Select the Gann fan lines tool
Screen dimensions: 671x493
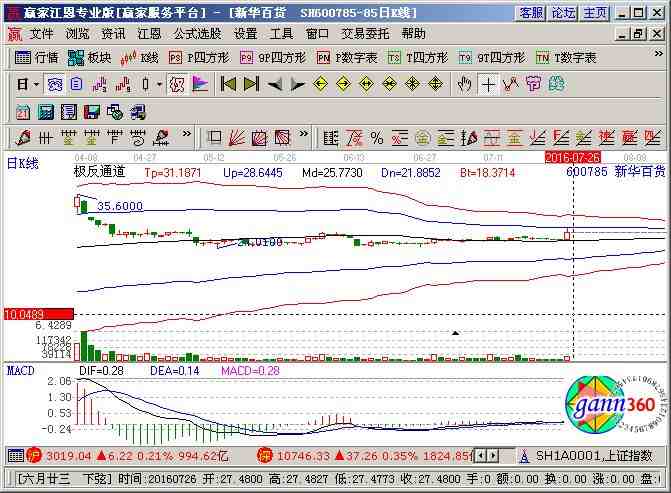[x=237, y=138]
